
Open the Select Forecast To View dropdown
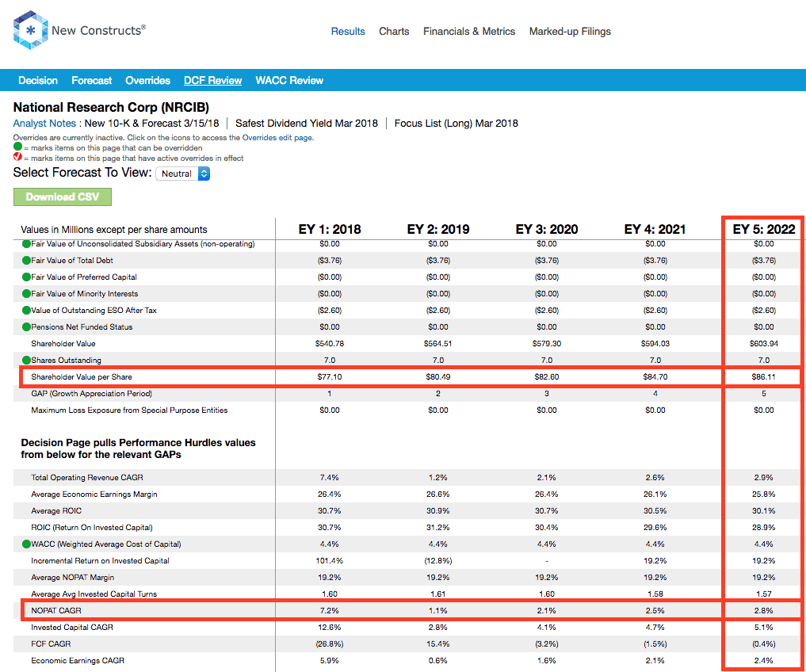coord(183,174)
